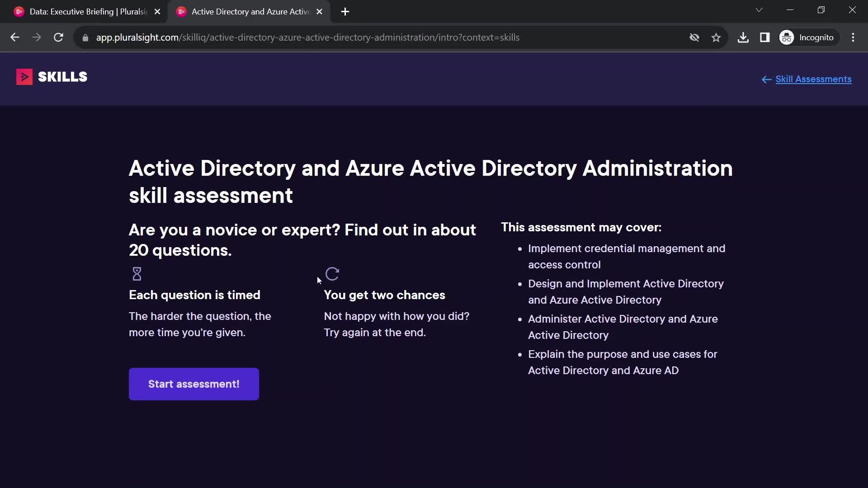View site info lock icon

tap(85, 38)
